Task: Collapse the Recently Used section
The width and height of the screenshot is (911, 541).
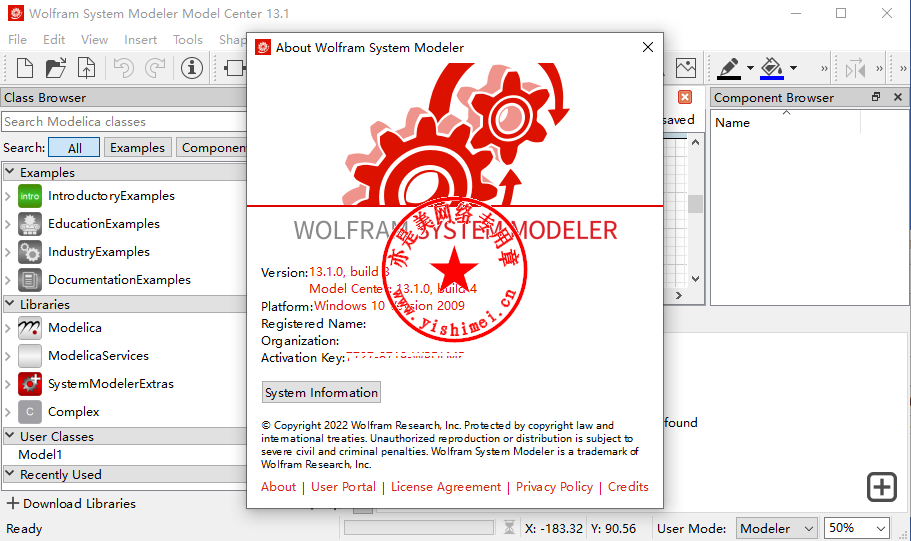Action: point(10,474)
